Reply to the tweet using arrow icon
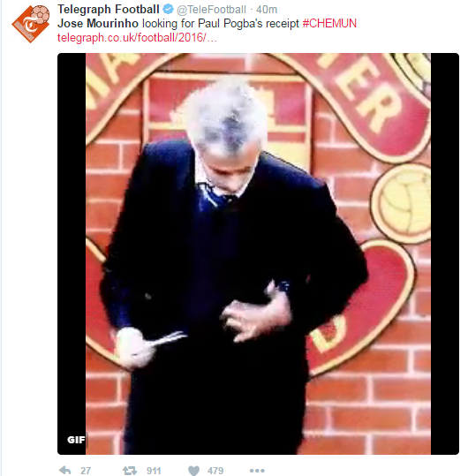The image size is (468, 476). click(x=65, y=470)
